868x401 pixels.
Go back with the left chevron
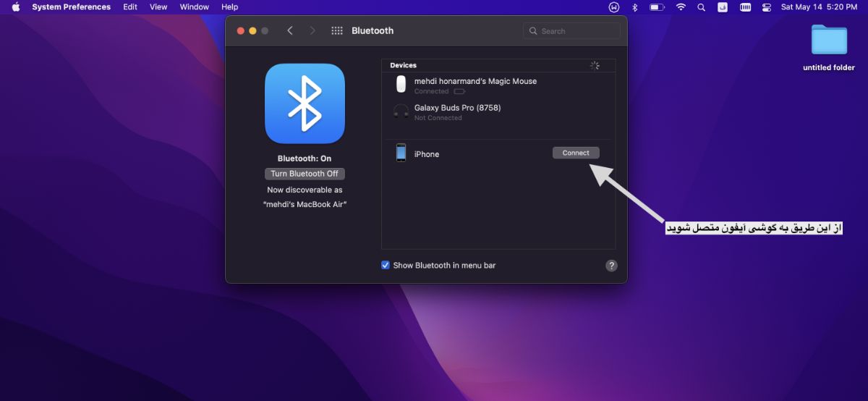tap(290, 30)
